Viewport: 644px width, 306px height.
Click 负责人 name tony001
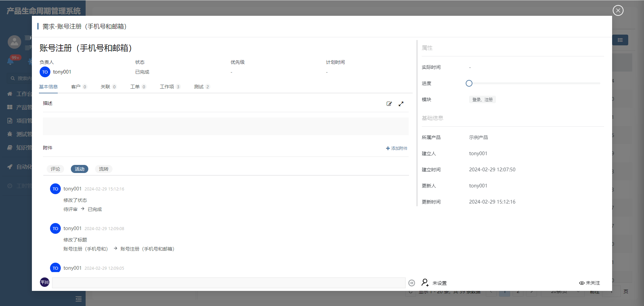click(x=62, y=72)
